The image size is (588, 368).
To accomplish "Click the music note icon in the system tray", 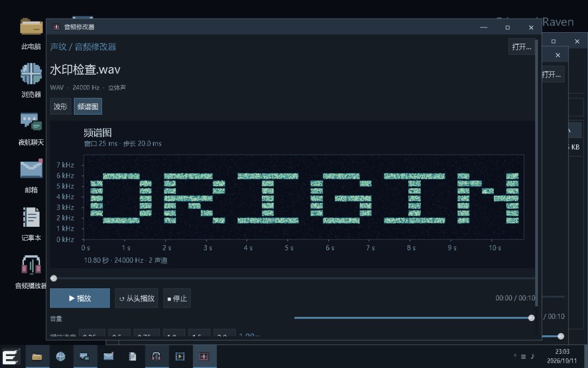I will 532,356.
